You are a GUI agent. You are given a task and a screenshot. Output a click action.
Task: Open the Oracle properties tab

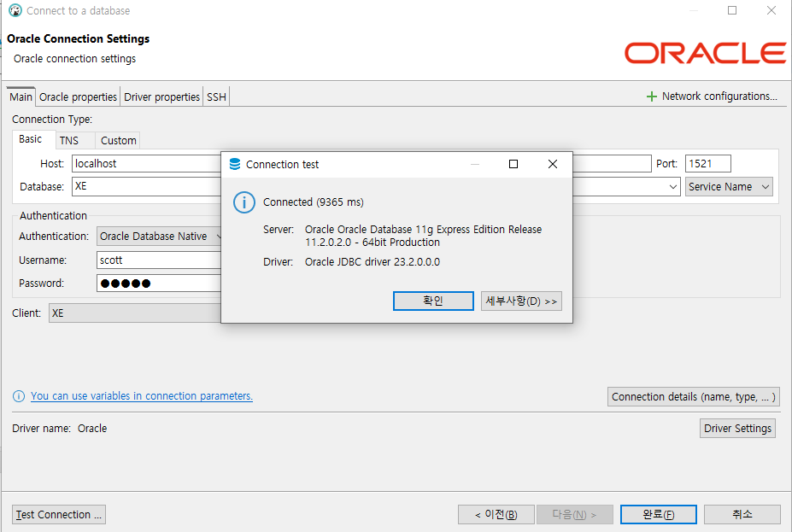(78, 96)
